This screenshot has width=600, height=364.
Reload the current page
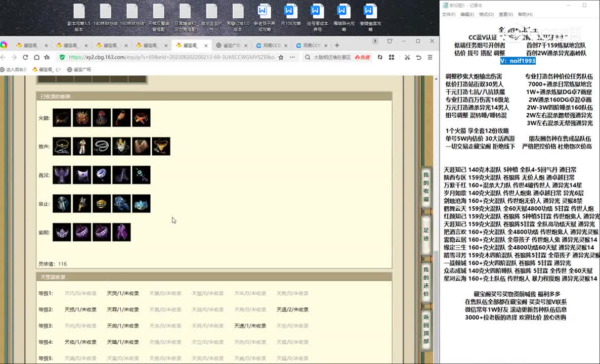click(25, 57)
